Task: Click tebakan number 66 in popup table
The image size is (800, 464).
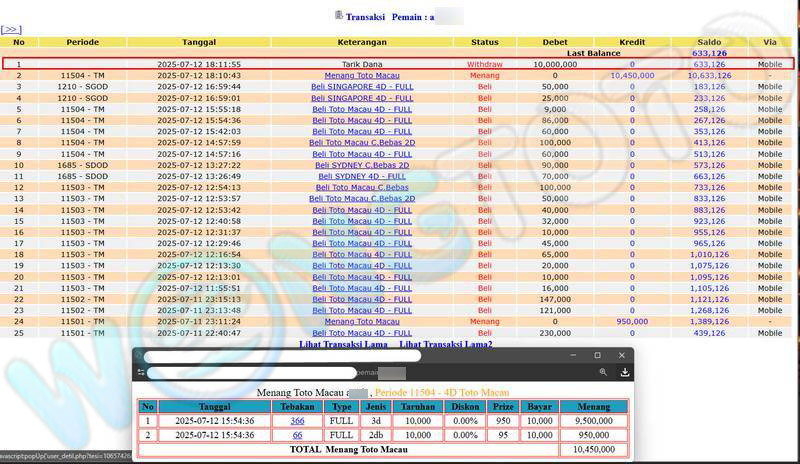Action: (x=297, y=435)
